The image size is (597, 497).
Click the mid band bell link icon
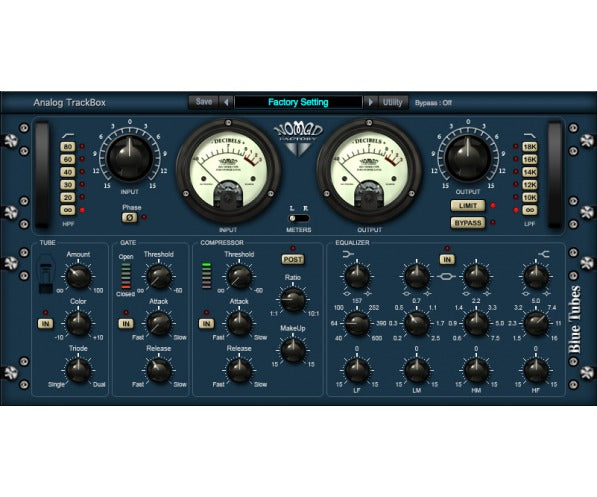click(x=446, y=276)
